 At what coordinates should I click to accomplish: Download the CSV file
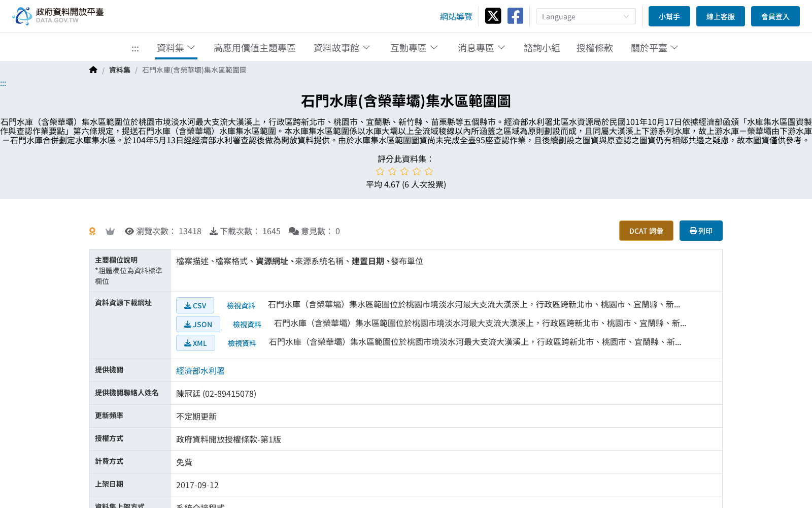tap(195, 305)
